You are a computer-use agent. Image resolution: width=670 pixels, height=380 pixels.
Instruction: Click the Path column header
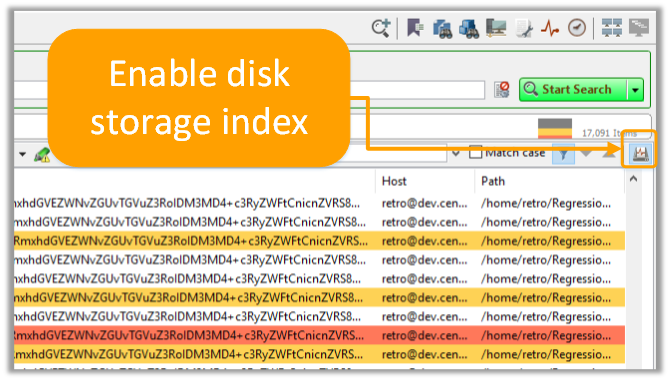550,181
